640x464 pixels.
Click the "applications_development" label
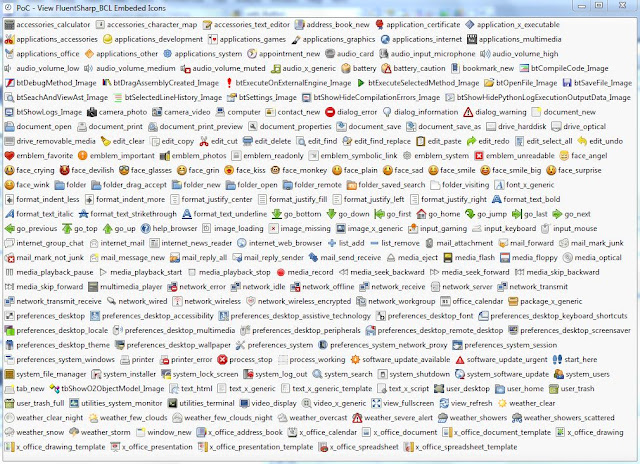(x=158, y=40)
